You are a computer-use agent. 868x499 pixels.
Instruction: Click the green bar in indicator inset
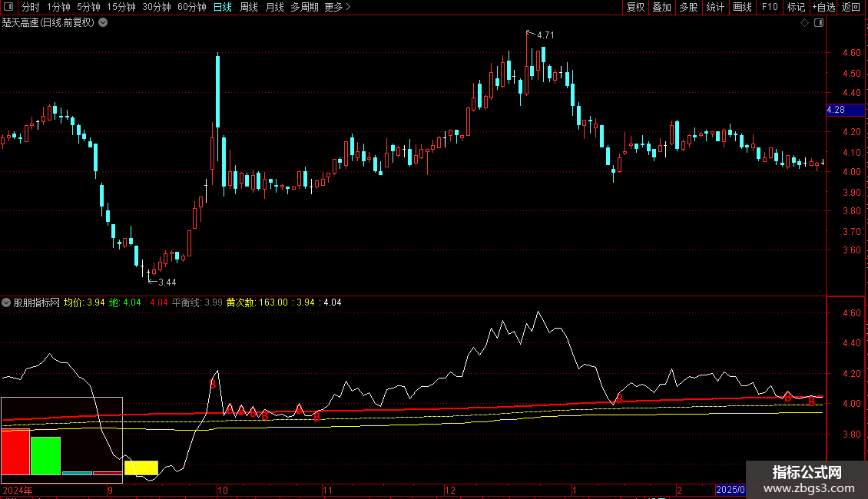pos(45,456)
